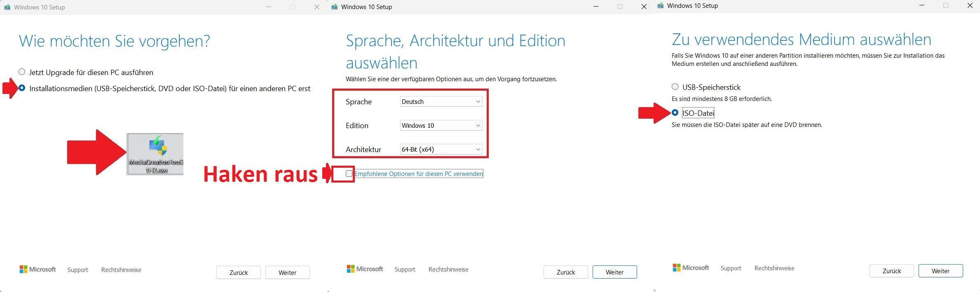Open the Architektur dropdown showing 64-Bit (x64)
The image size is (980, 293).
point(441,149)
